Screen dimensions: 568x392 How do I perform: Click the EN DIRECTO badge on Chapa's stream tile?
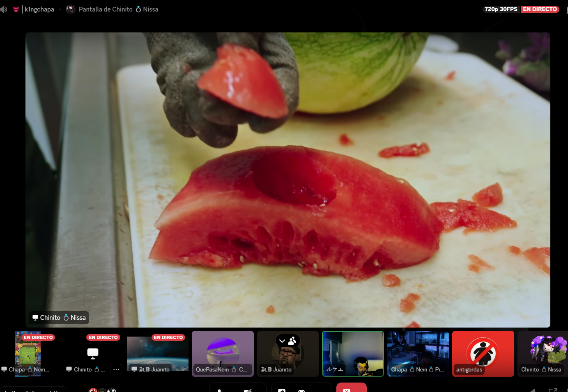(x=38, y=337)
